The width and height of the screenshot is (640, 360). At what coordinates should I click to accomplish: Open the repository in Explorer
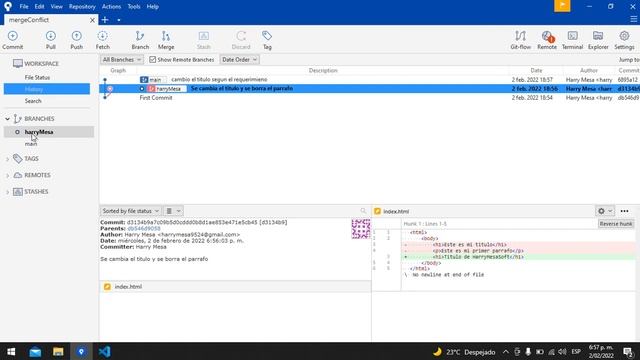(598, 40)
